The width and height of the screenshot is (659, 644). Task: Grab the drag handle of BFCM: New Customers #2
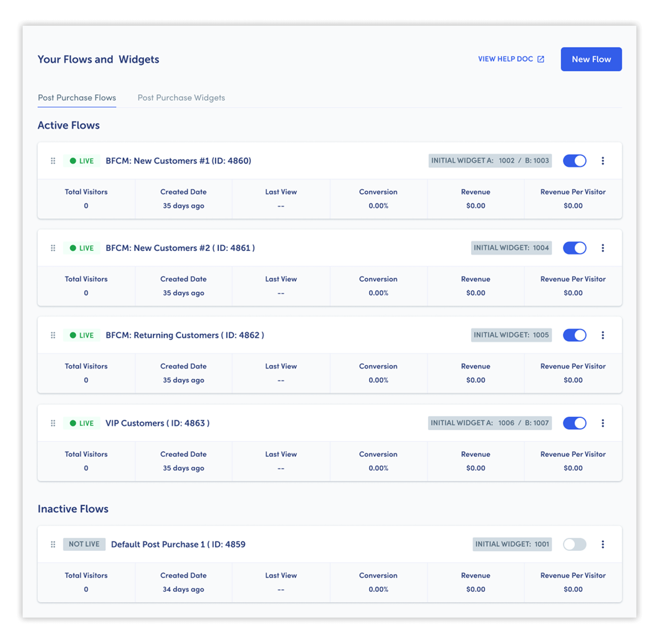pos(53,248)
